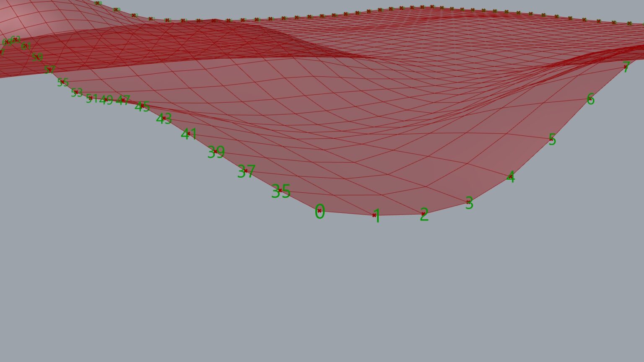Select the edge point labeled 41
Viewport: 644px width, 362px height.
click(188, 134)
